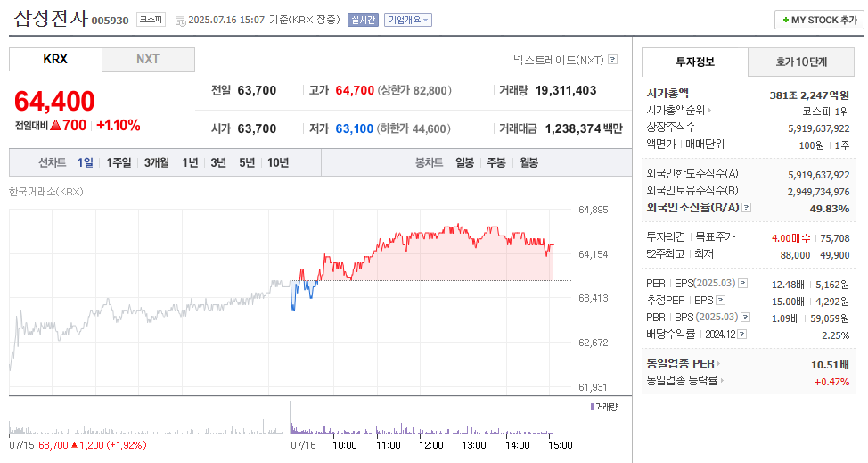Select the 10년 chart period
The height and width of the screenshot is (463, 868).
pos(278,163)
